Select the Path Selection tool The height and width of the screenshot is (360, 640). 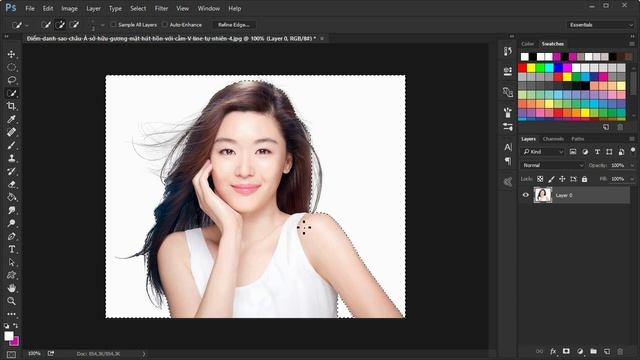[11, 262]
